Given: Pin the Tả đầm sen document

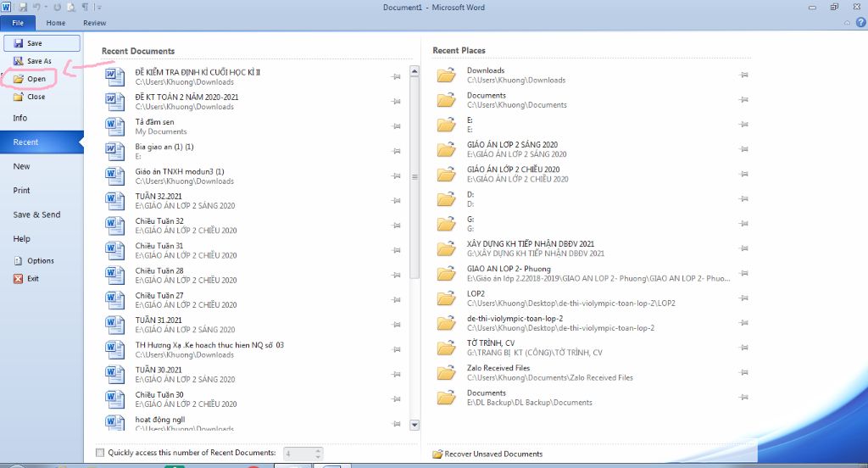Looking at the screenshot, I should (396, 126).
